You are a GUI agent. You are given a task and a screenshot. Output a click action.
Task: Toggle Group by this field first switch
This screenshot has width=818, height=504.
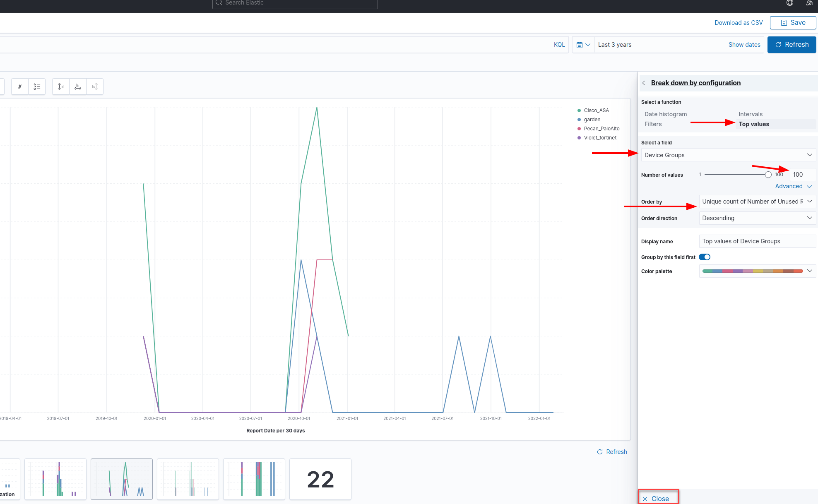[x=705, y=257]
